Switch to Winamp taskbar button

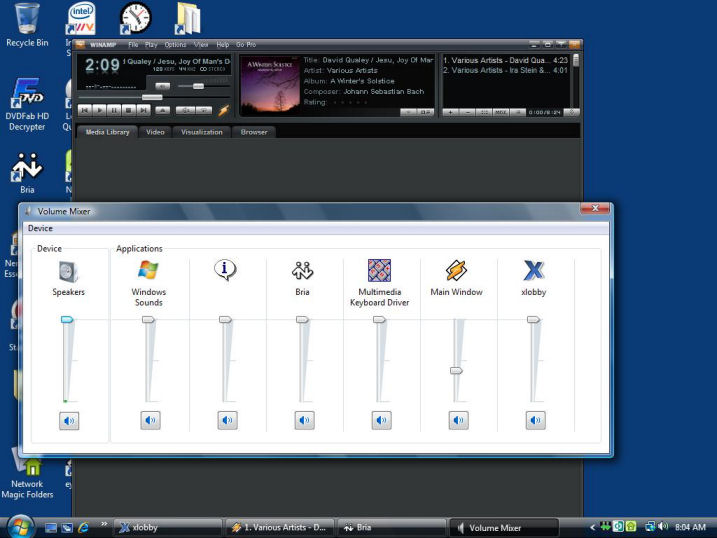(279, 527)
